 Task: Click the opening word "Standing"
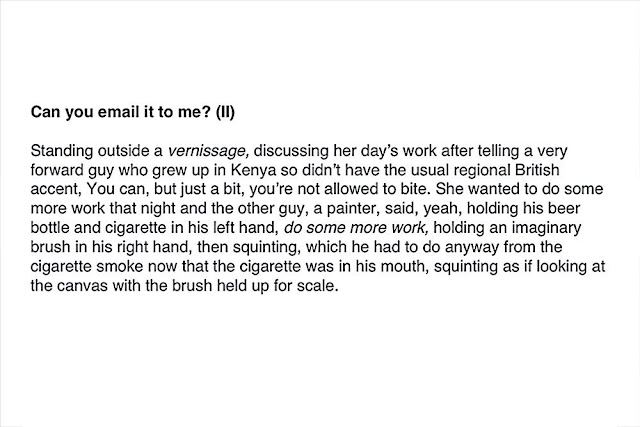coord(62,151)
